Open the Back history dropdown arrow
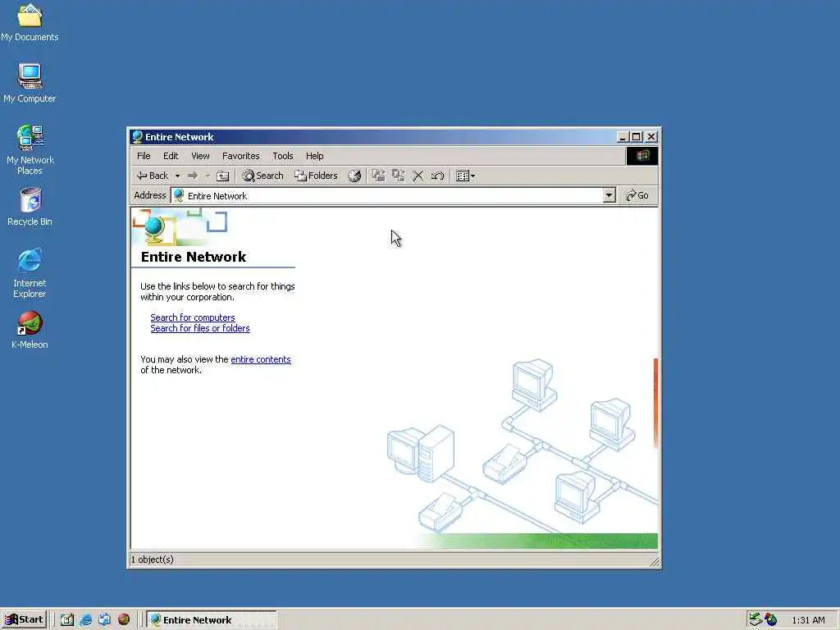 click(x=177, y=176)
